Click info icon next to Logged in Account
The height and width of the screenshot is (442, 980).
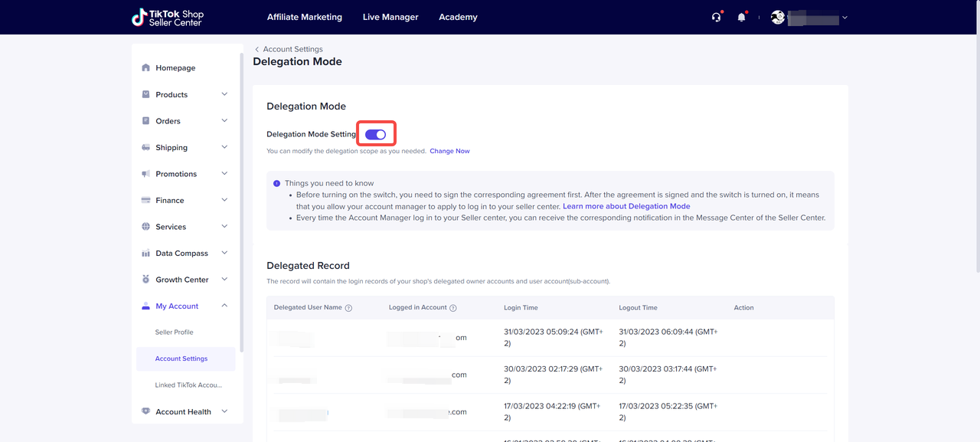click(452, 308)
